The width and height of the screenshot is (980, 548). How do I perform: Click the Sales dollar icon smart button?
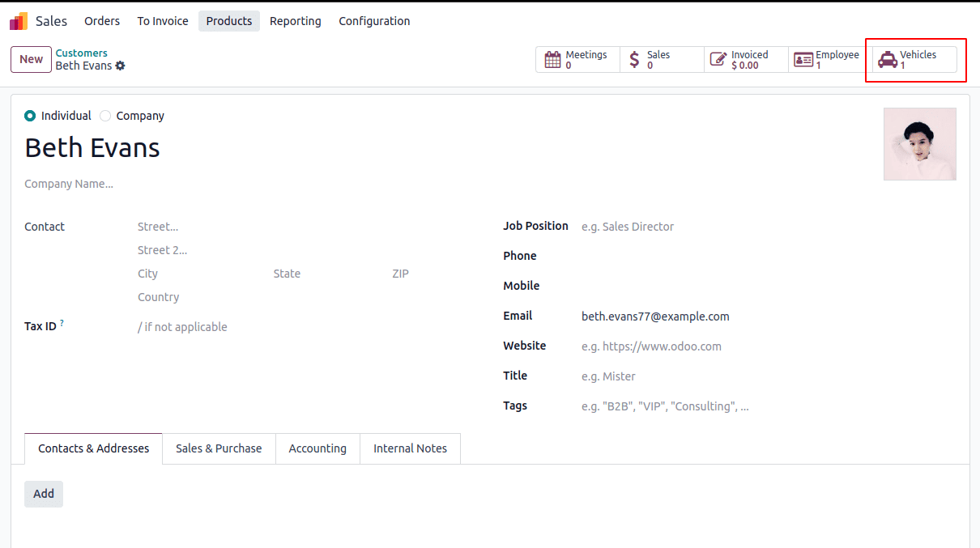tap(635, 59)
